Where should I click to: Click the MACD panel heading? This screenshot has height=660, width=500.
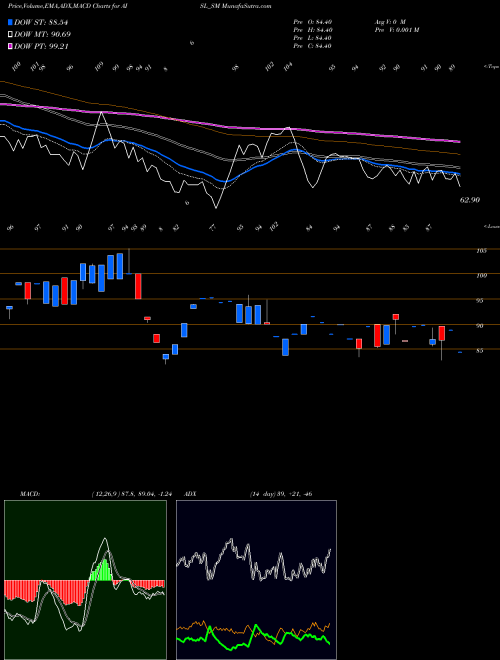pos(29,494)
